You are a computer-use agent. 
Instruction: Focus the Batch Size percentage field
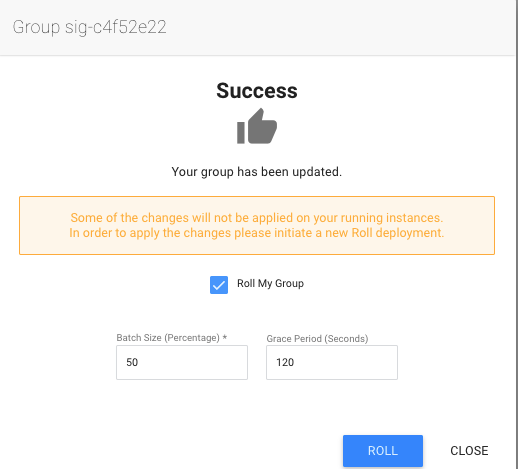(x=182, y=362)
